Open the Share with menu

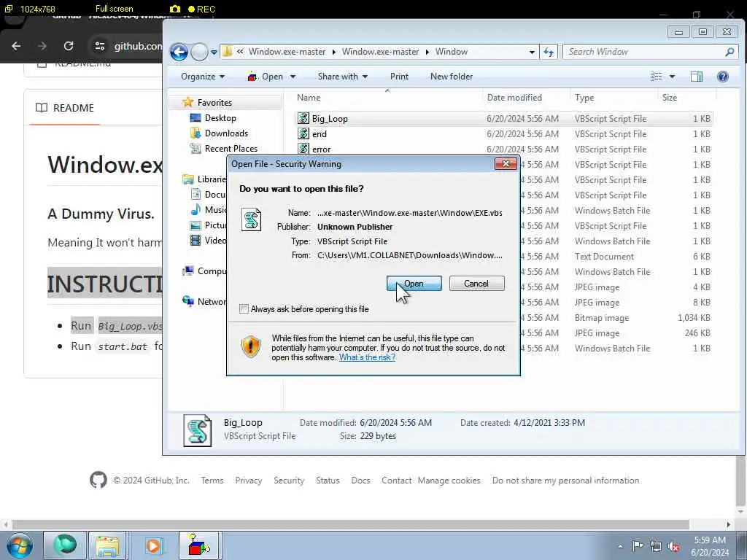click(x=343, y=77)
